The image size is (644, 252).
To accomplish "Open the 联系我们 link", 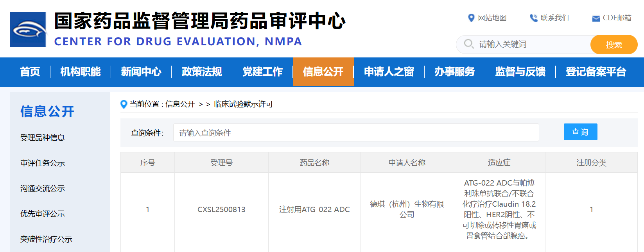I will pyautogui.click(x=554, y=18).
